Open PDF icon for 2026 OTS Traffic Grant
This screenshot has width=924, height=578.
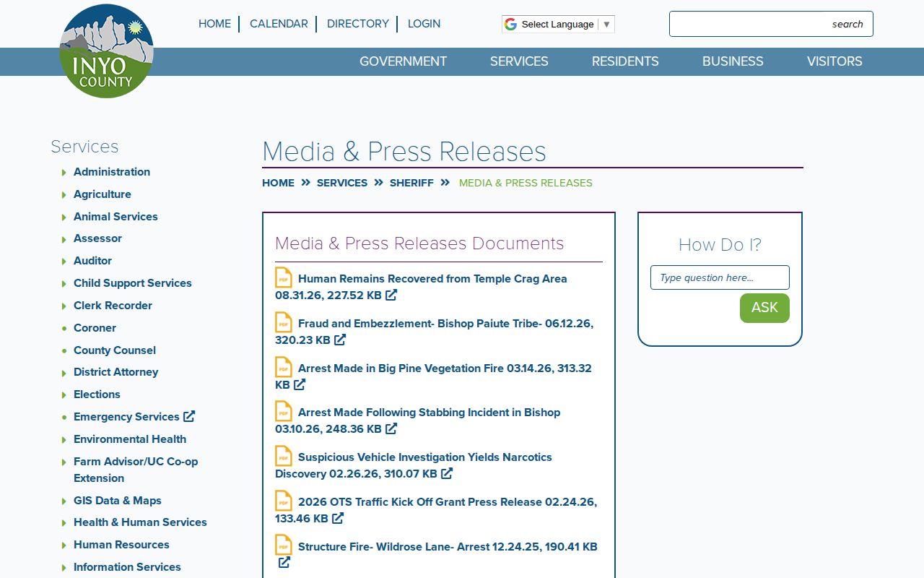(x=284, y=501)
